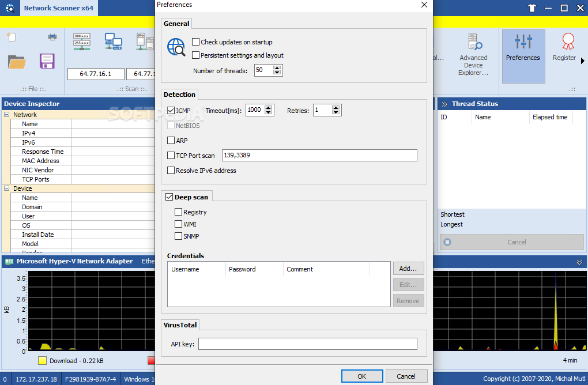Click the General section tab header
This screenshot has width=588, height=385.
coord(176,24)
